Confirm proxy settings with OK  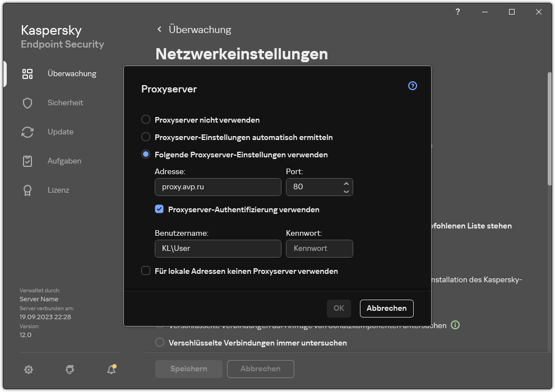pos(339,308)
